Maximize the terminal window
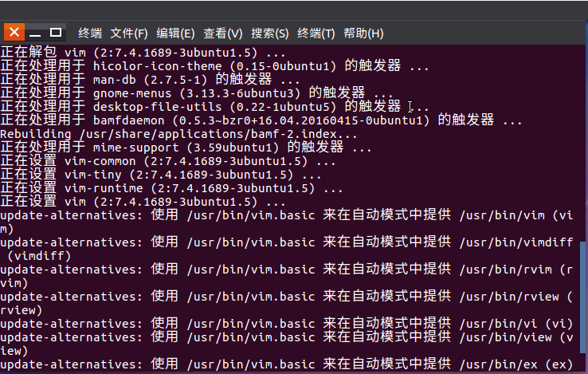Viewport: 588px width, 374px height. coord(56,33)
